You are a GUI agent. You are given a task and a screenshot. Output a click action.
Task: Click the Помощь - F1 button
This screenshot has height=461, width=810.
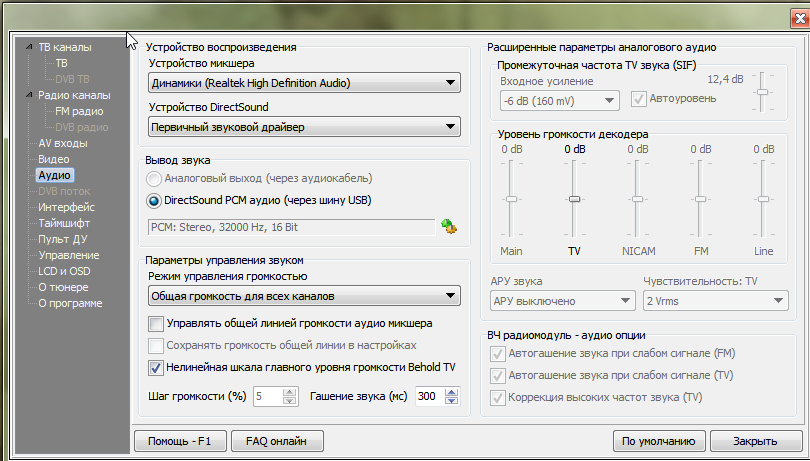point(180,440)
